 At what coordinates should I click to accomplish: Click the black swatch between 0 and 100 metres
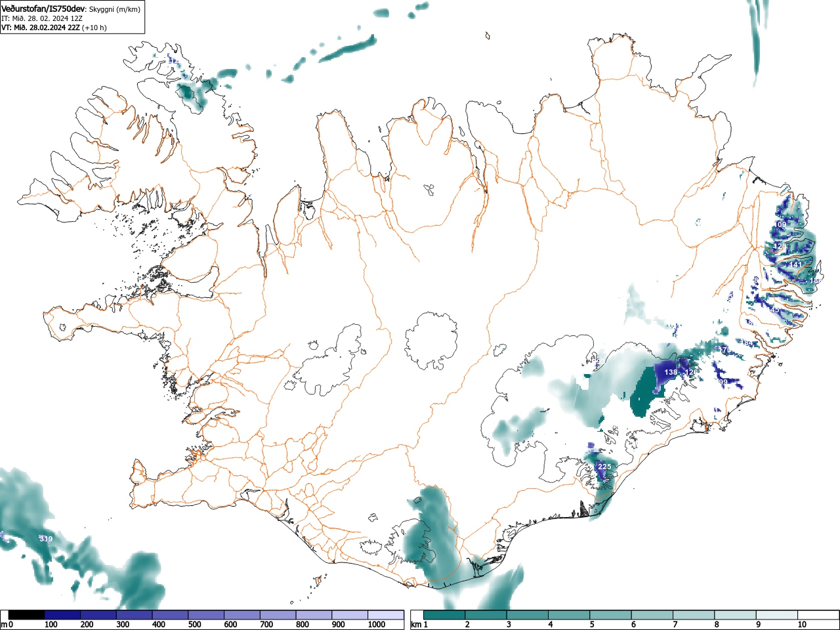pyautogui.click(x=27, y=615)
